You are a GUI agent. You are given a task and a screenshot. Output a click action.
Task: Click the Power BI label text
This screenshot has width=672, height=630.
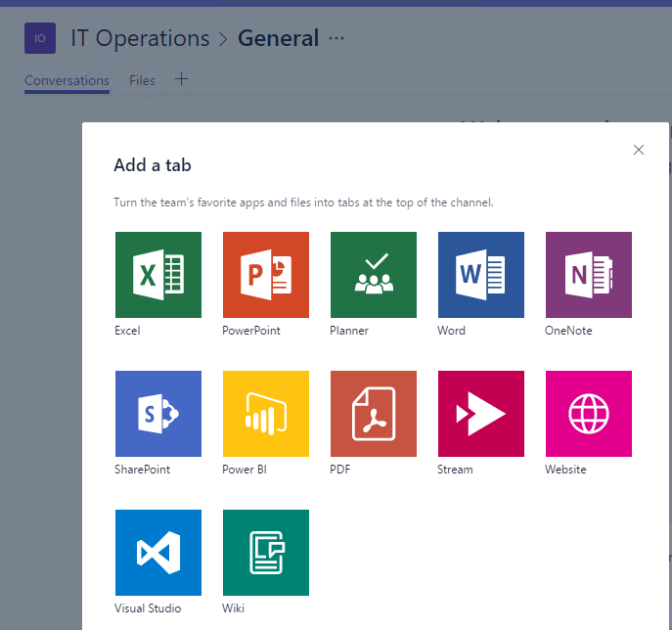245,470
